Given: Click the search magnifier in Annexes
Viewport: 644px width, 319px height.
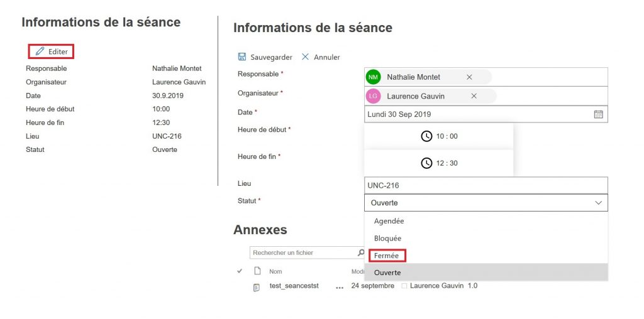Looking at the screenshot, I should tap(361, 253).
